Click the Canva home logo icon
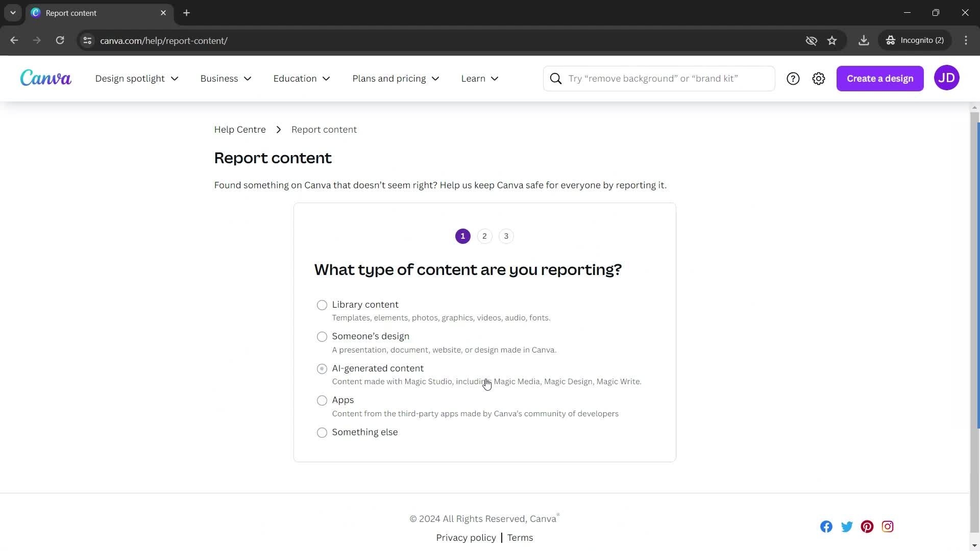The width and height of the screenshot is (980, 551). point(44,78)
